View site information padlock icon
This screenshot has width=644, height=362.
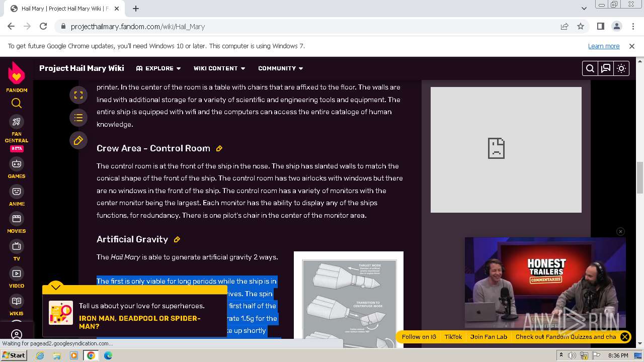63,27
